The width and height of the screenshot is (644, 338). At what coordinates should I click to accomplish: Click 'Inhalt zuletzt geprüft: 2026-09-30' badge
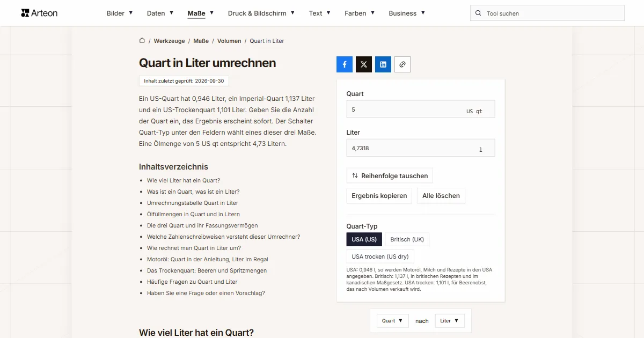tap(184, 81)
